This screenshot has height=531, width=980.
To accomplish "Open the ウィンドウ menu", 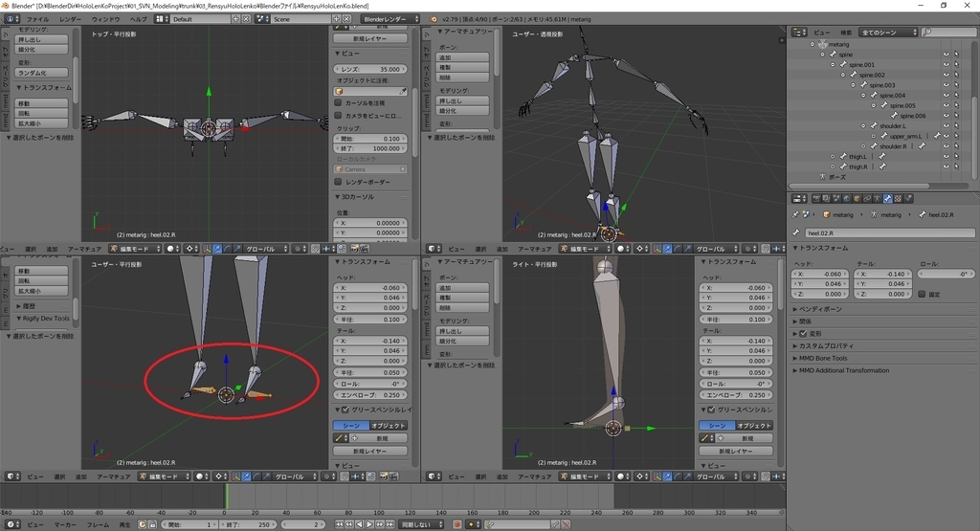I will coord(105,19).
